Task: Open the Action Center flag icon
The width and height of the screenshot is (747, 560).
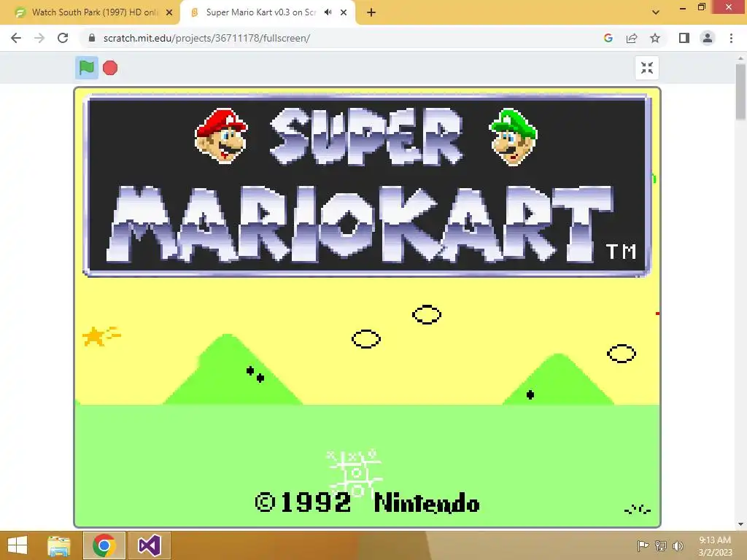Action: coord(643,545)
